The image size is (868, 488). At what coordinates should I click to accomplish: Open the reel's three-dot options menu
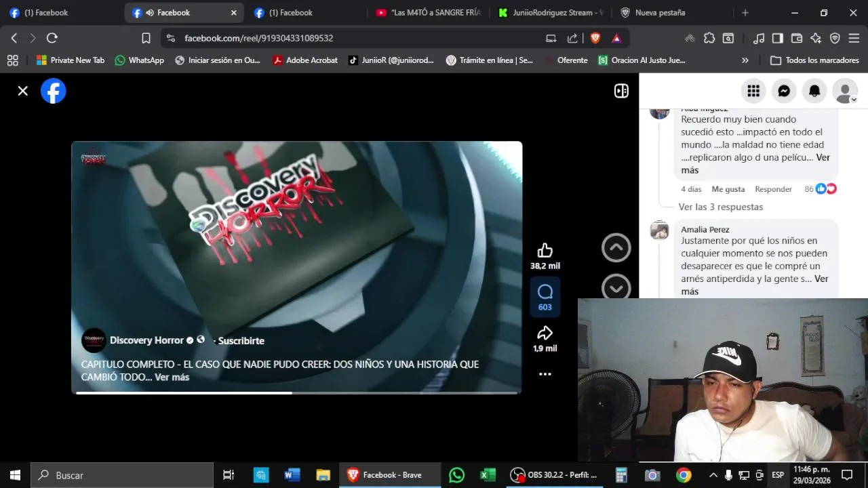tap(545, 374)
